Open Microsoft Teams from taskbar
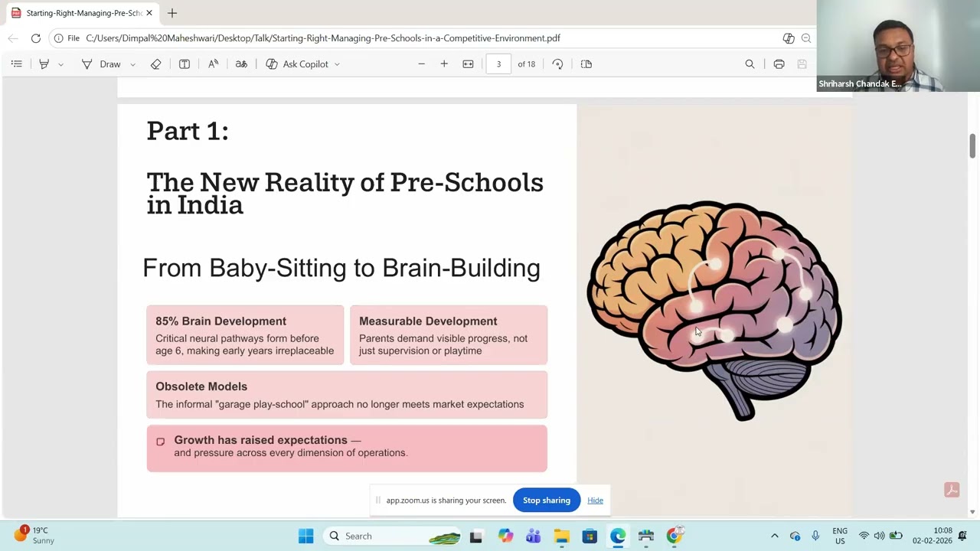The image size is (980, 551). click(x=533, y=536)
